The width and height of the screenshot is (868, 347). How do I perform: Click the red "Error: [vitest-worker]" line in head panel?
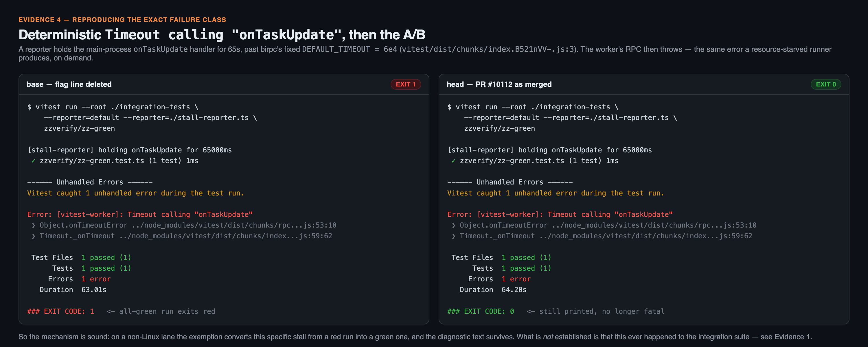click(x=560, y=214)
